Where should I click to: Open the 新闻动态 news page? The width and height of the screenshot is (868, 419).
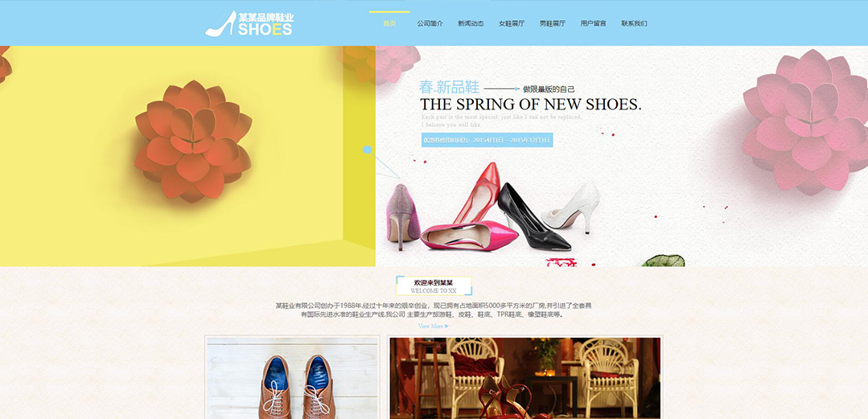pyautogui.click(x=471, y=24)
